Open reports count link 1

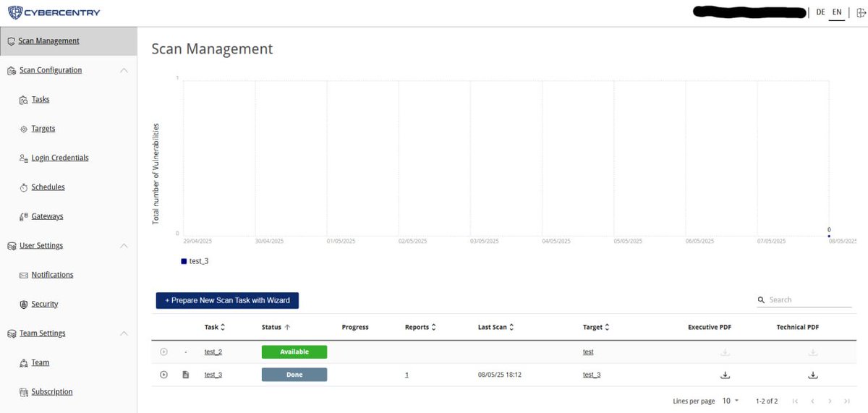[407, 375]
